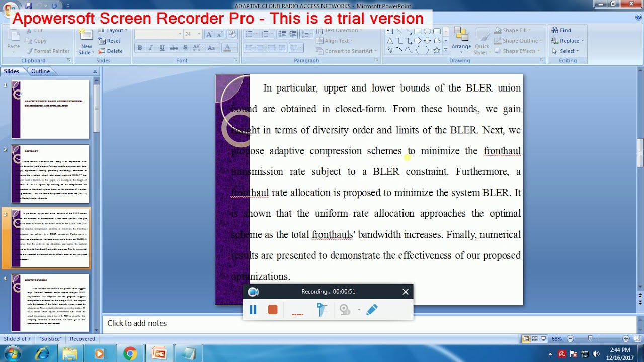Click the pencil annotation icon in recorder
The image size is (644, 362).
[372, 310]
